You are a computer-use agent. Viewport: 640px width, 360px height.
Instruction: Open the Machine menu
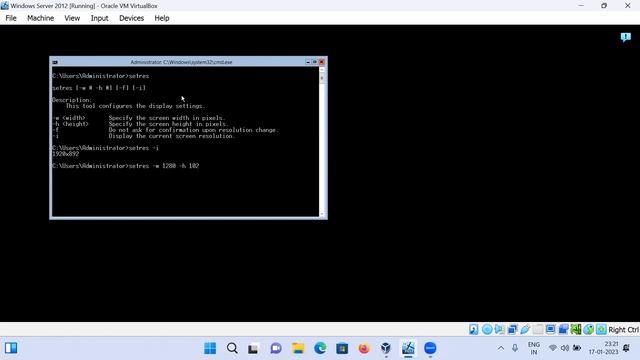pyautogui.click(x=40, y=18)
